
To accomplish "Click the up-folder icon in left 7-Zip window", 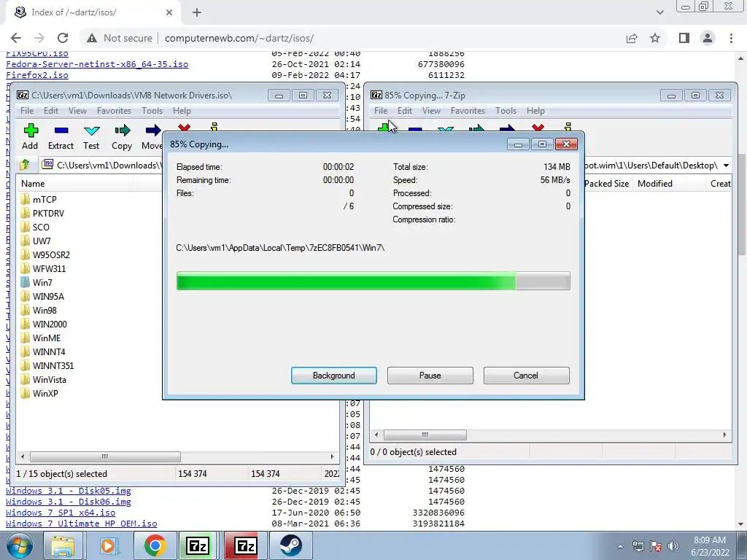I will coord(25,165).
